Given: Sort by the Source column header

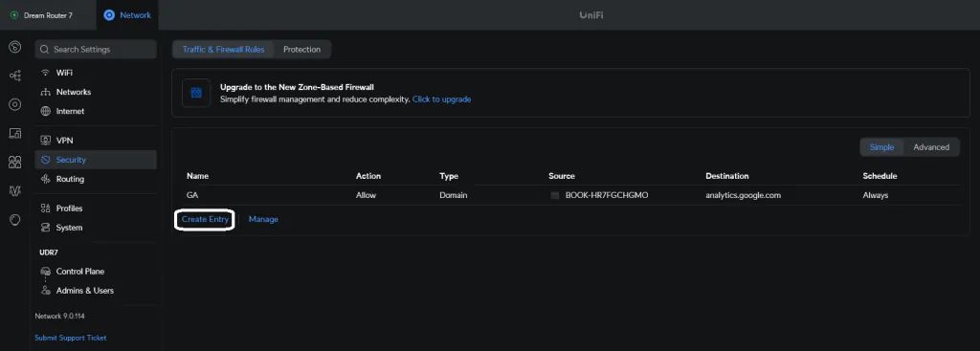Looking at the screenshot, I should point(562,176).
